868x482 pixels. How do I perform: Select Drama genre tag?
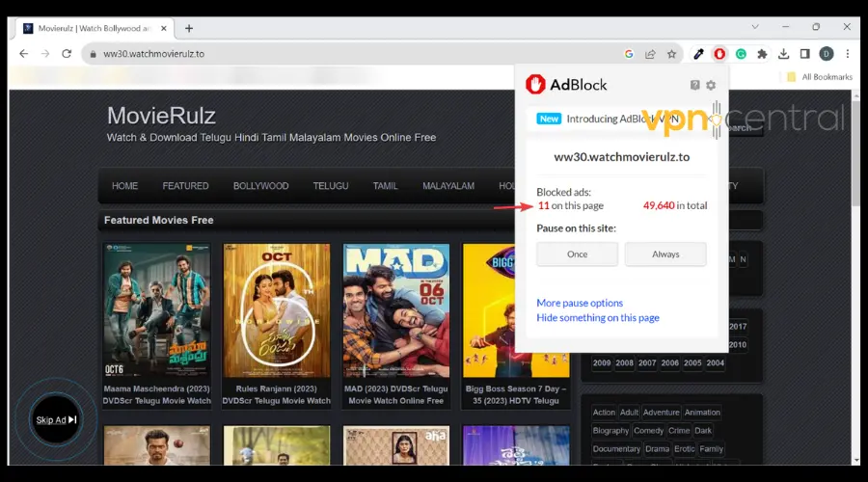657,449
